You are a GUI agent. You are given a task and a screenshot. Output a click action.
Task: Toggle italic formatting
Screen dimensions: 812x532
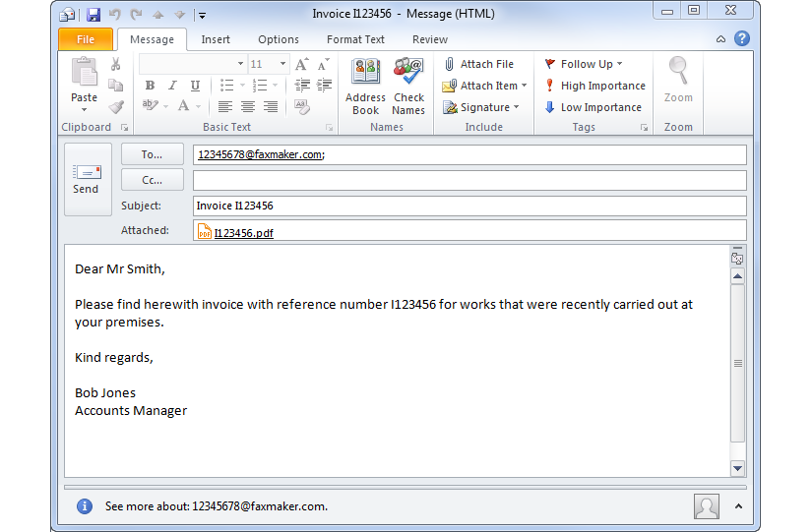pos(172,86)
